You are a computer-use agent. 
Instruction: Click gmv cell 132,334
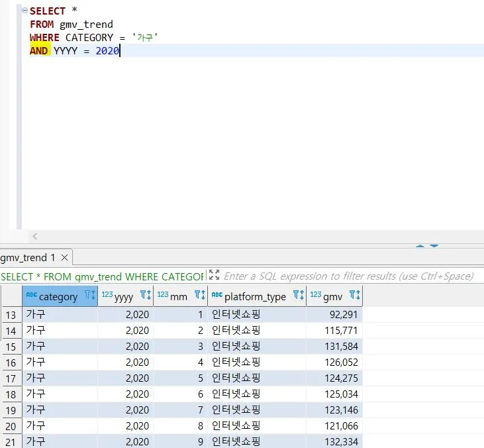click(334, 442)
